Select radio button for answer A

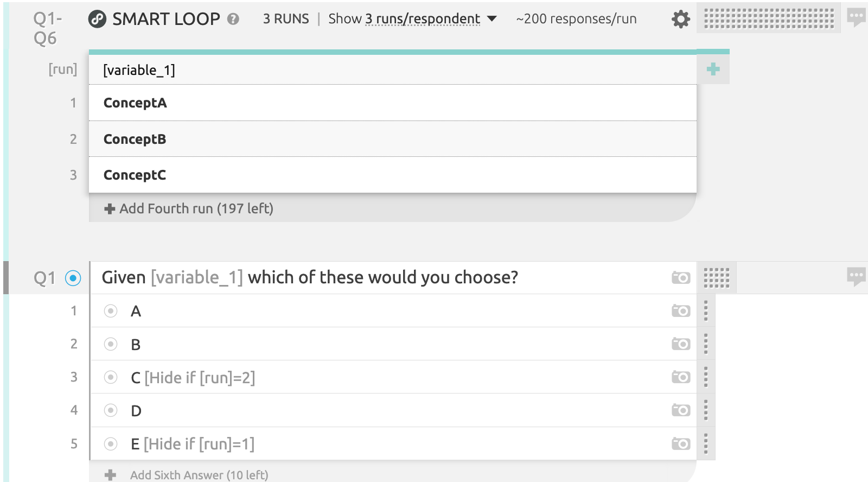point(111,311)
